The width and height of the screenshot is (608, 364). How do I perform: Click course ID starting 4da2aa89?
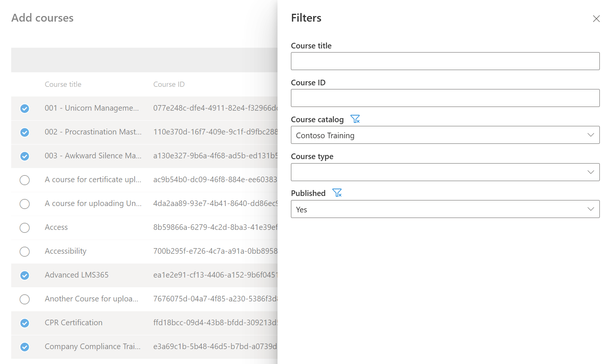(x=215, y=203)
